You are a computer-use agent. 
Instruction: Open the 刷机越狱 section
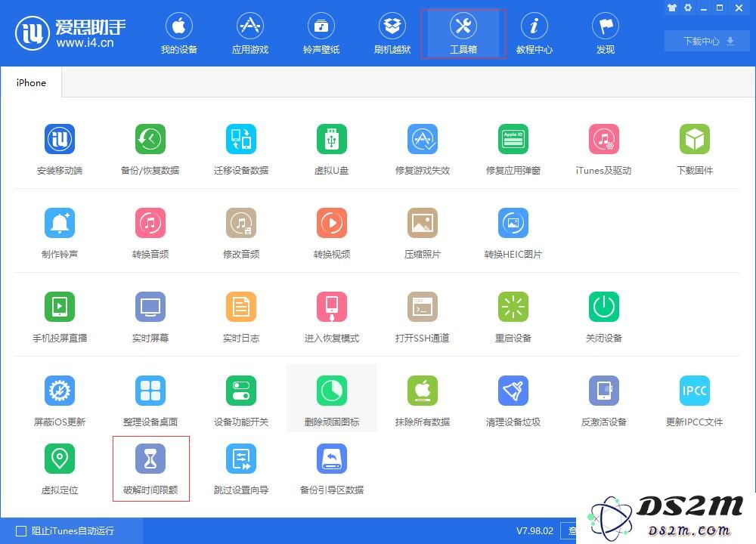click(x=392, y=34)
